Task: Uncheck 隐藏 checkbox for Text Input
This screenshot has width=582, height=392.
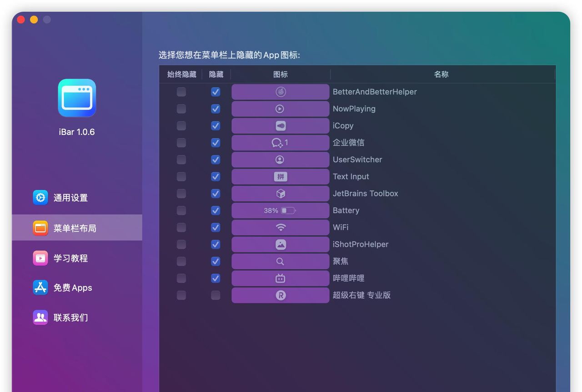Action: tap(216, 177)
